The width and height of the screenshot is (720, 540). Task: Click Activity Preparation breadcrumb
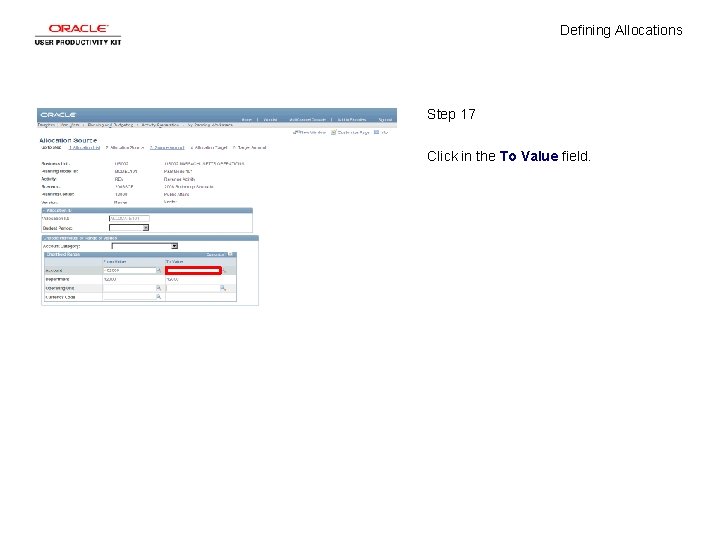click(x=160, y=125)
